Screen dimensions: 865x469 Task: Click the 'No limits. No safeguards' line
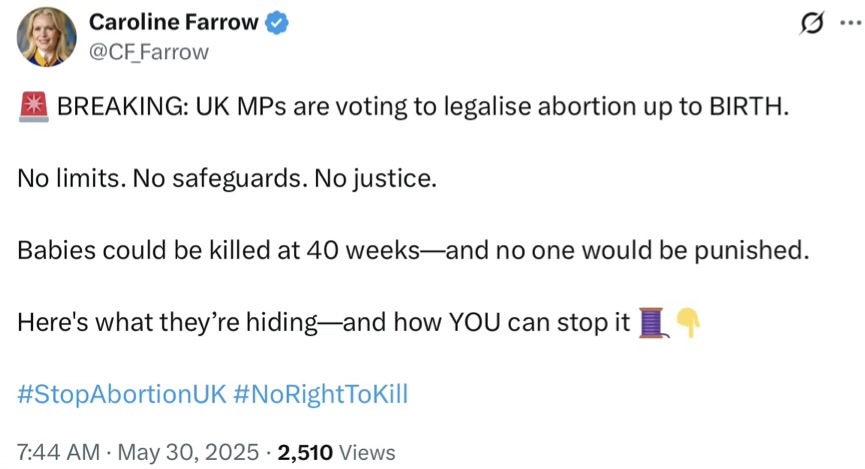tap(227, 180)
